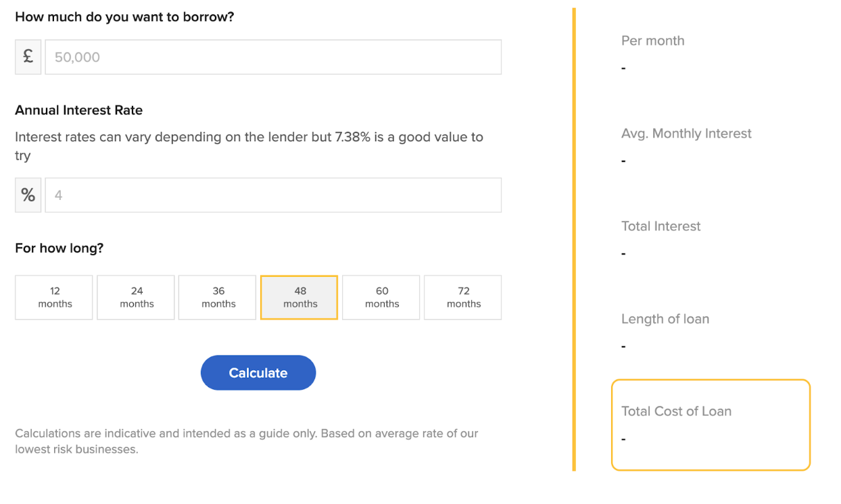Select the 24 months loan term

point(135,297)
